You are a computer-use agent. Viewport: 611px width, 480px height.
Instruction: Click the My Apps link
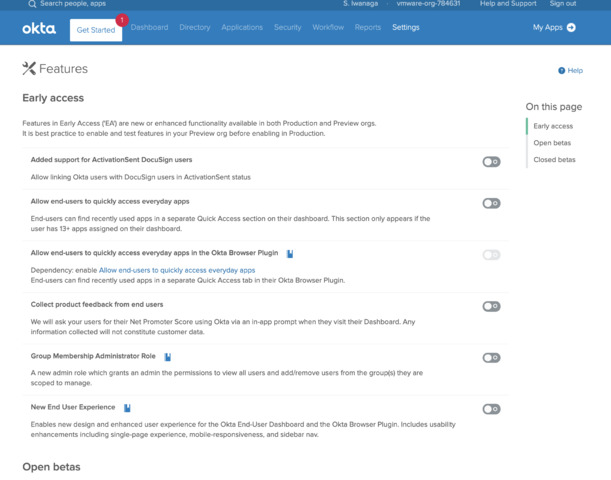point(547,27)
